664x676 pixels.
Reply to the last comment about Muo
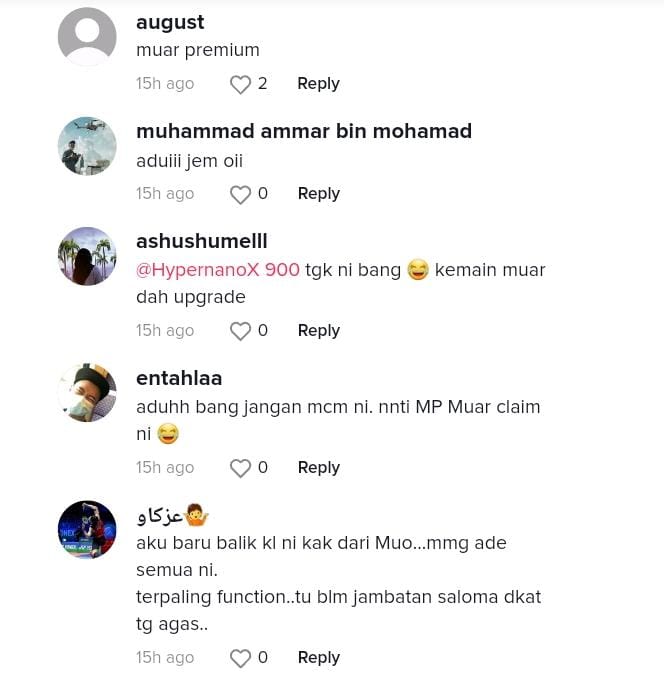tap(319, 657)
